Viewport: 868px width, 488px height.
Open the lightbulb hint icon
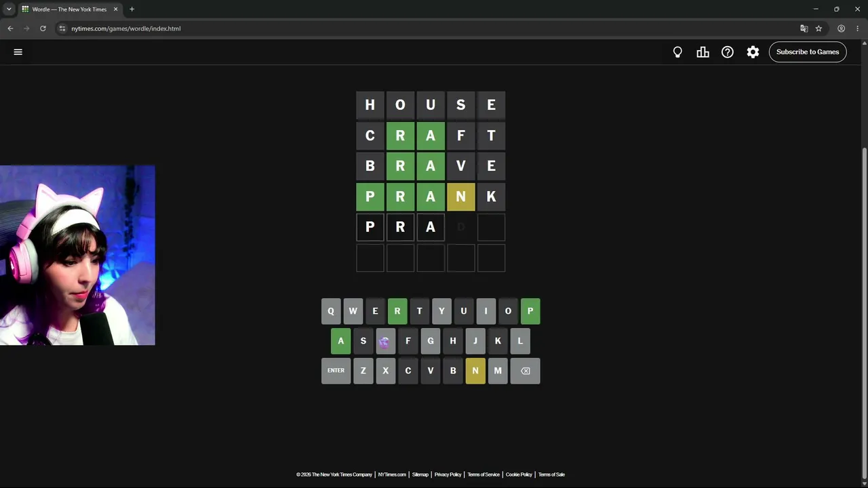(677, 52)
